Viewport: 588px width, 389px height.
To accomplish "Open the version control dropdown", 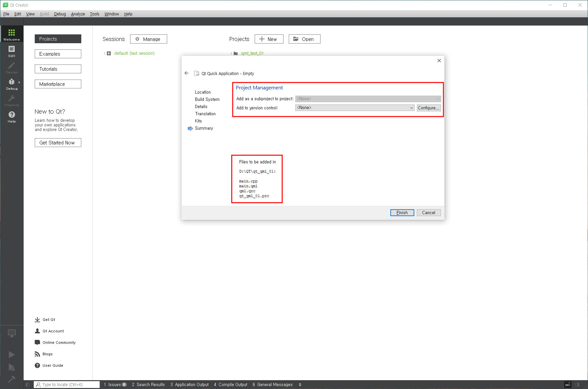I will (x=355, y=108).
